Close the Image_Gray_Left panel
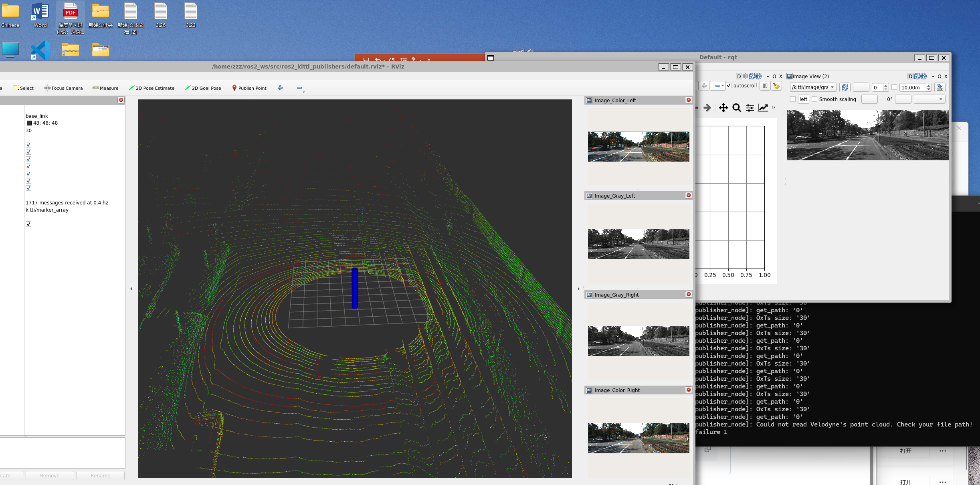This screenshot has height=485, width=980. [x=689, y=195]
